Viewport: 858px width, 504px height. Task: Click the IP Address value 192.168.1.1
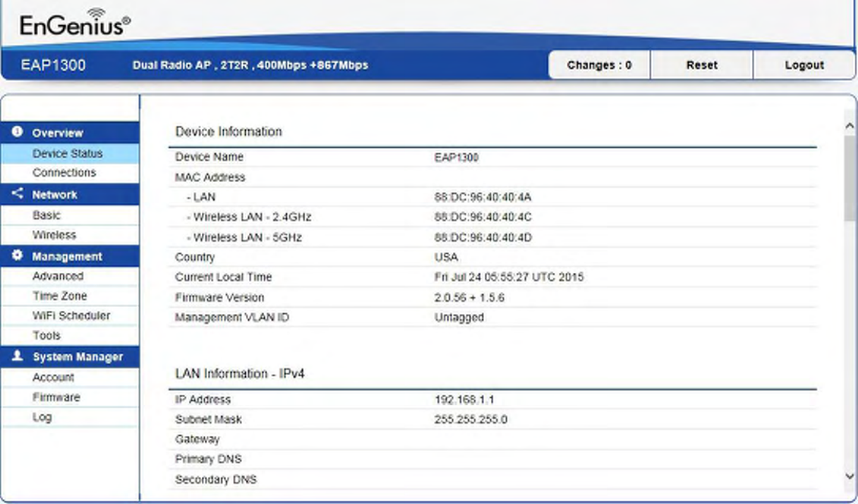click(x=464, y=400)
